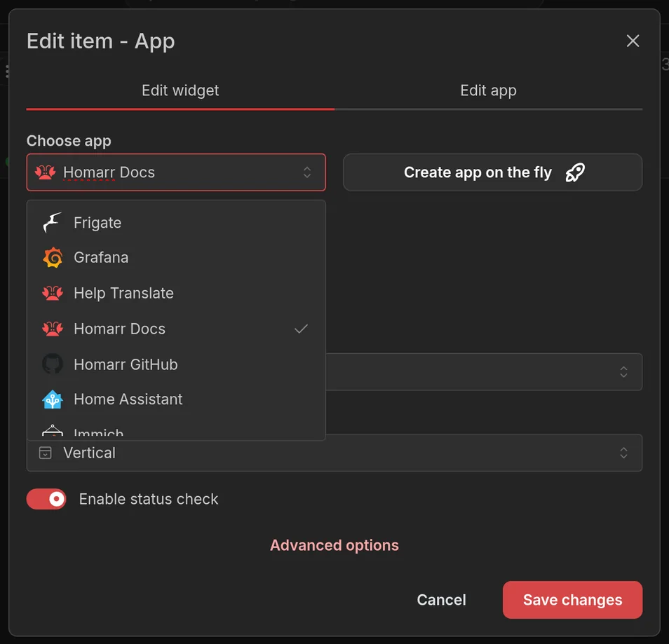Select Frigate from the app list

176,223
